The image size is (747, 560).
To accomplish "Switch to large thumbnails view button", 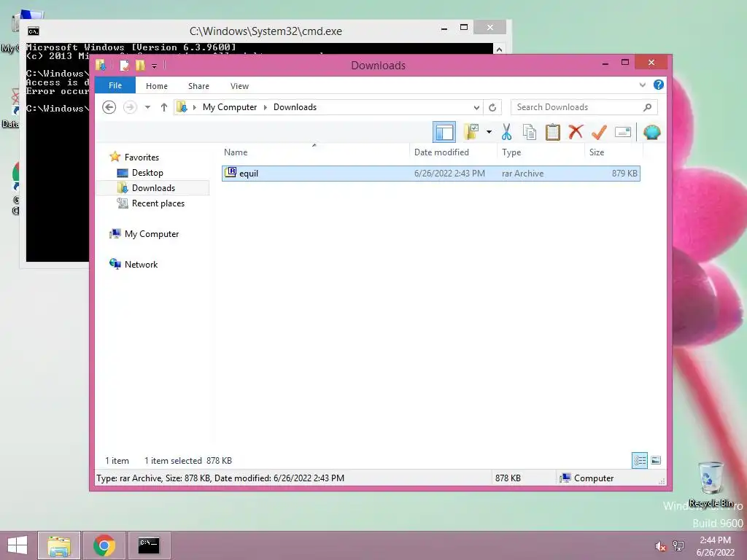I will tap(656, 460).
